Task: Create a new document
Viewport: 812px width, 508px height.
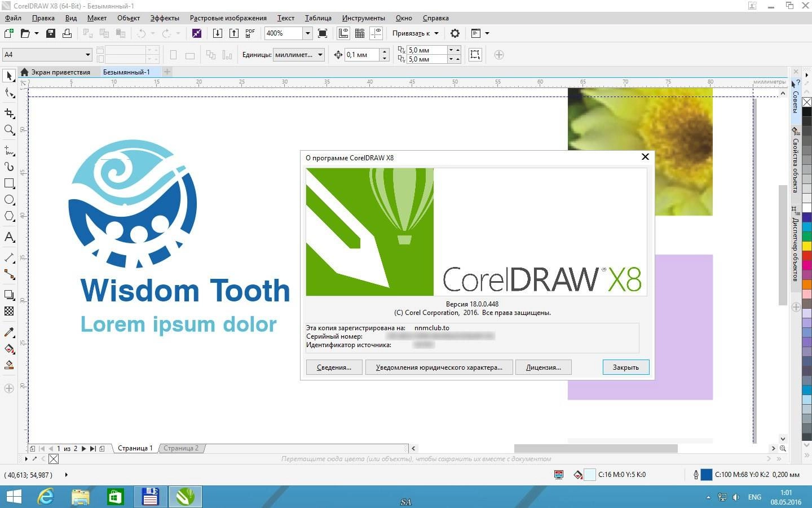Action: click(x=9, y=33)
